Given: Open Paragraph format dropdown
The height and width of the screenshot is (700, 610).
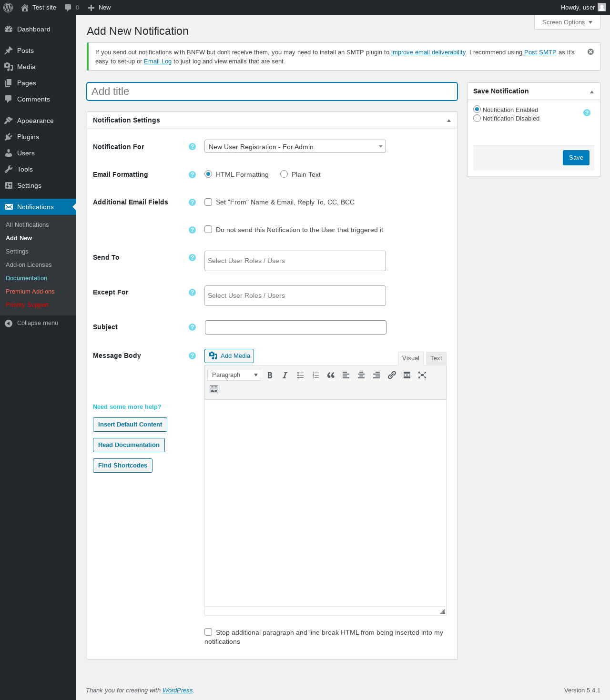Looking at the screenshot, I should pos(234,375).
